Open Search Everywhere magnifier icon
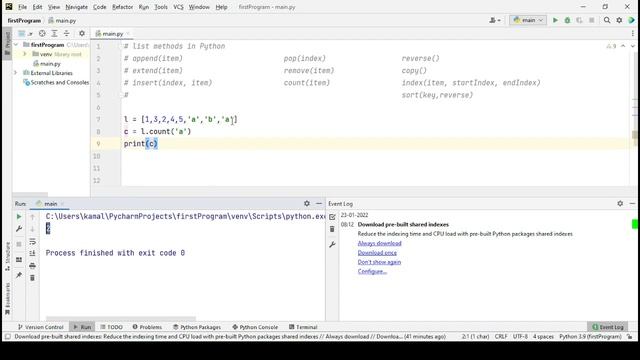Viewport: 640px width, 360px height. click(607, 20)
